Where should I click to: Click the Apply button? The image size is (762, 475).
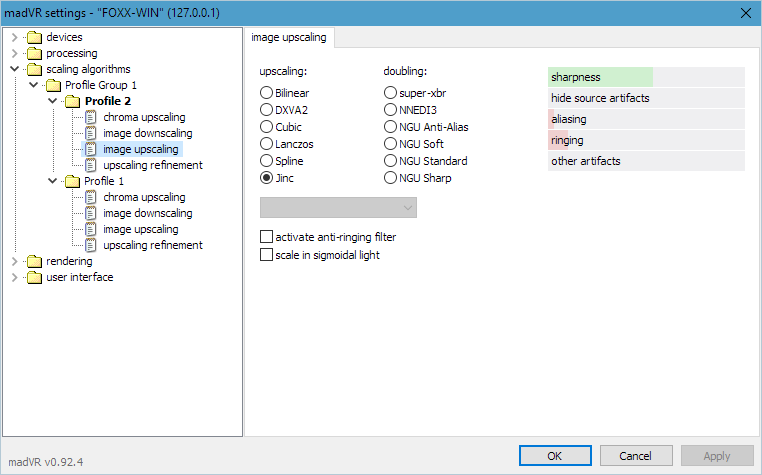[717, 456]
